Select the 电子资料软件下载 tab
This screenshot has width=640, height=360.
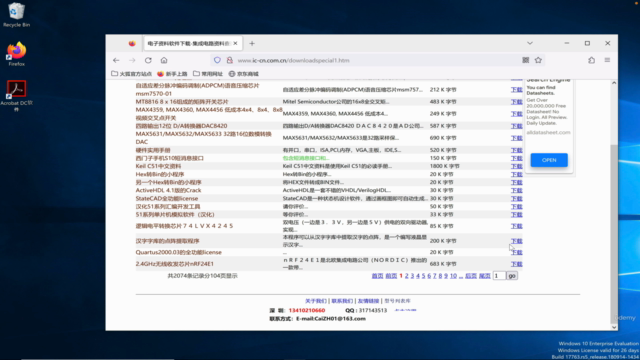click(x=193, y=43)
